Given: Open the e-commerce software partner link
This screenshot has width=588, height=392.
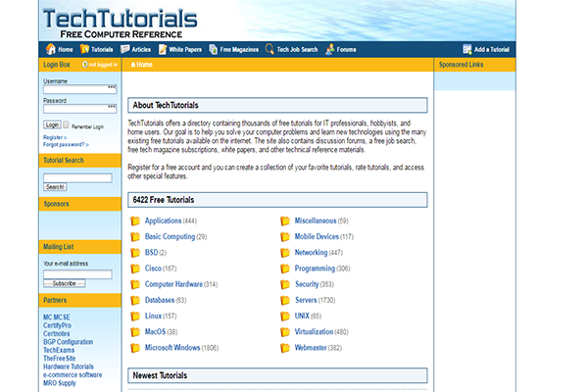Looking at the screenshot, I should [73, 375].
